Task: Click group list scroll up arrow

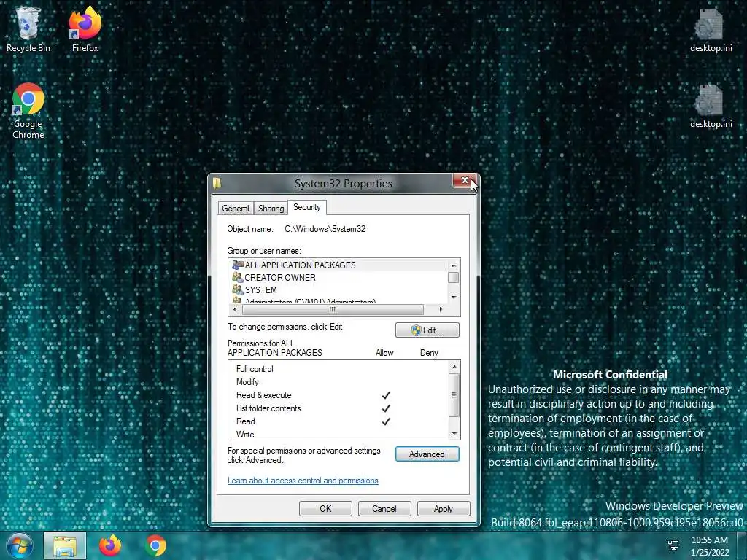Action: pyautogui.click(x=454, y=265)
